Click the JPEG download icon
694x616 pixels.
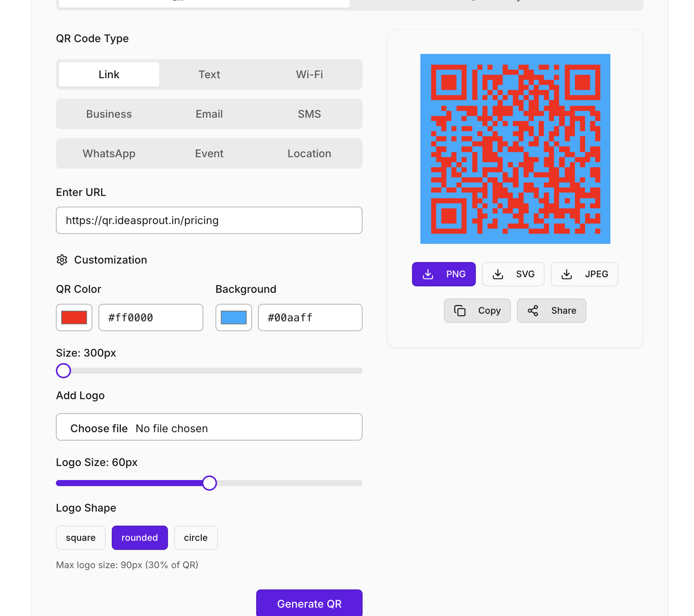pyautogui.click(x=566, y=274)
